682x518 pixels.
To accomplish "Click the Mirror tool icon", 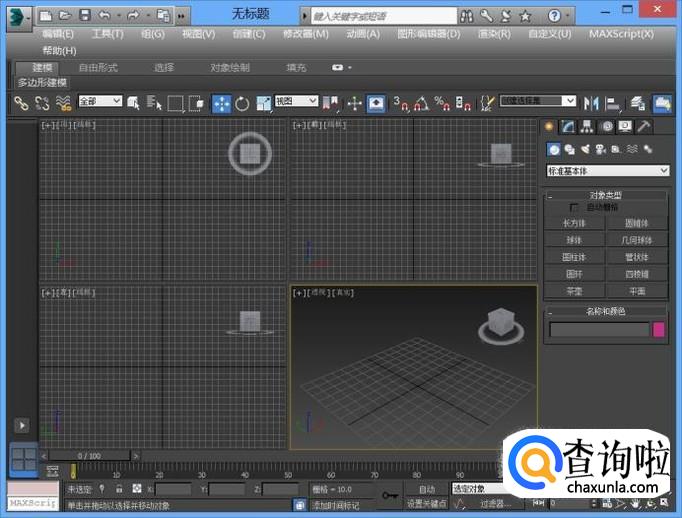I will pos(591,103).
